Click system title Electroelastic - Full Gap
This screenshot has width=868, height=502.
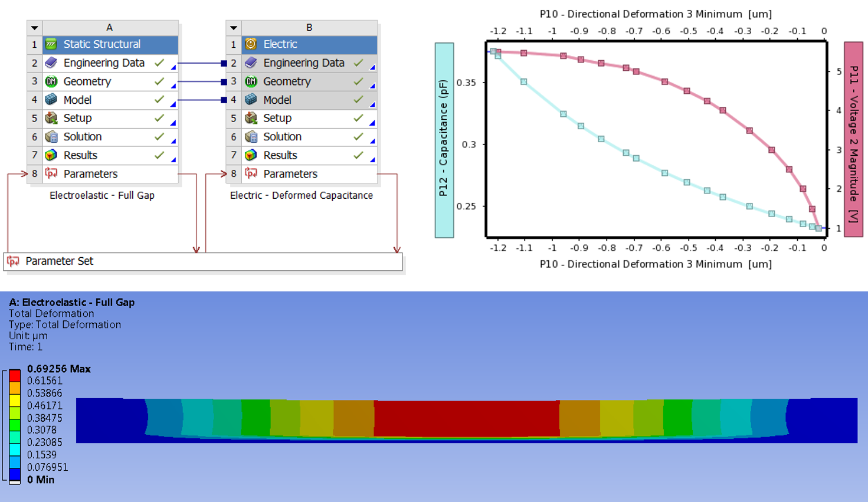coord(102,195)
